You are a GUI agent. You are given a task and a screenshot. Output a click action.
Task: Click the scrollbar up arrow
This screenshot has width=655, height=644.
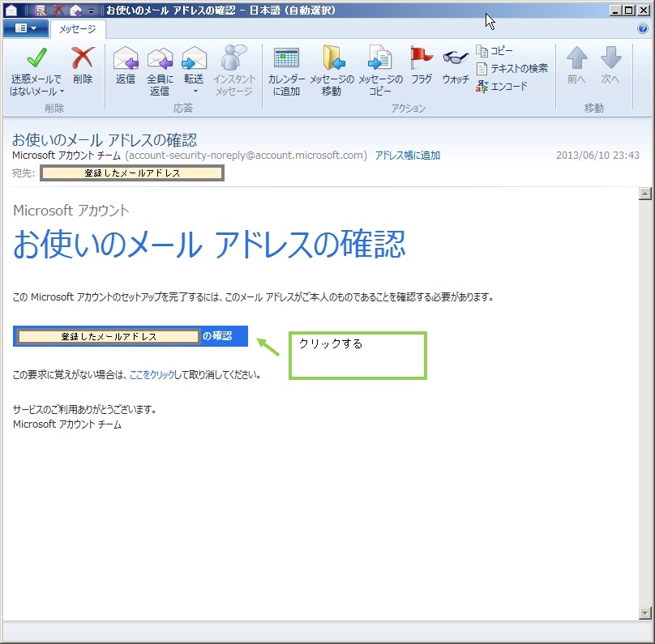click(x=645, y=194)
